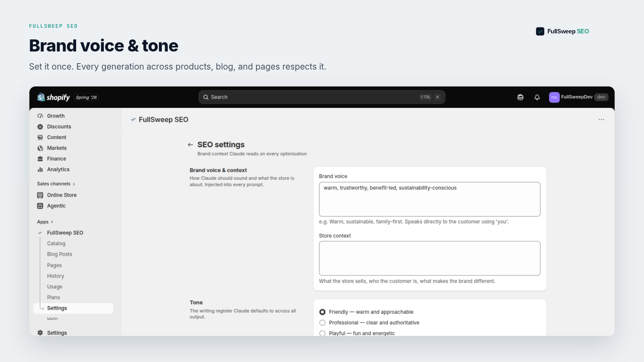
Task: Focus the Search bar
Action: (x=322, y=97)
